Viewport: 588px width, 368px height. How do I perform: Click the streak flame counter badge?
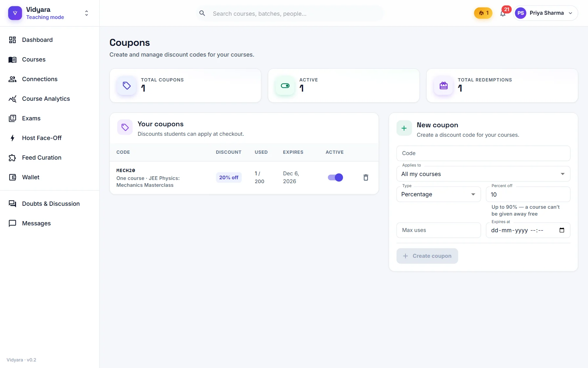coord(483,13)
